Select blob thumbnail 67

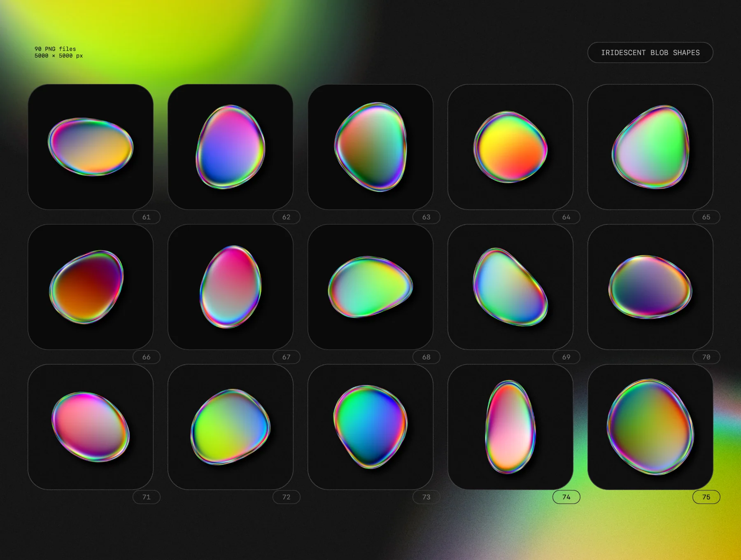click(231, 287)
